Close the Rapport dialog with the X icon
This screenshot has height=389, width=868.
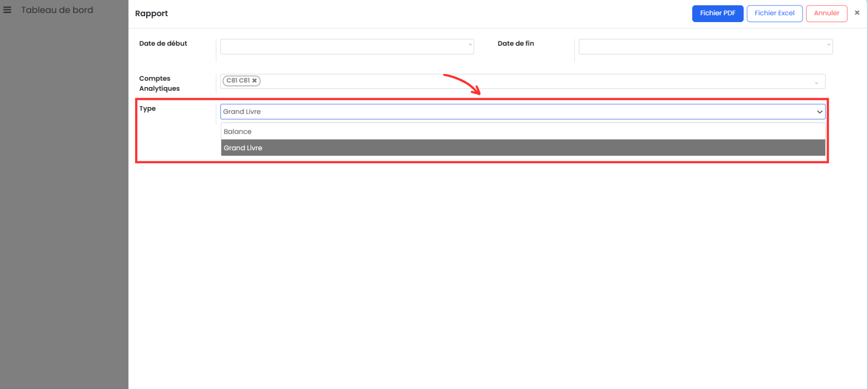(x=857, y=13)
